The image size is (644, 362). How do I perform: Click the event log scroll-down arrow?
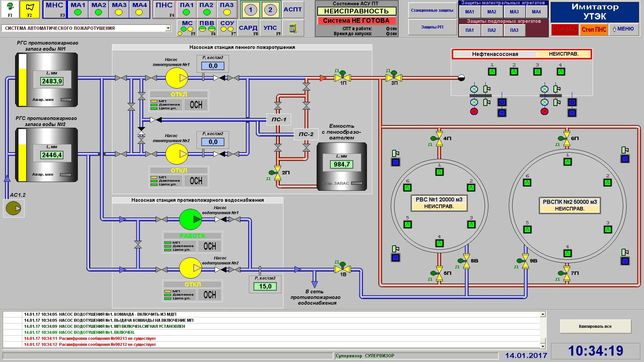point(542,346)
